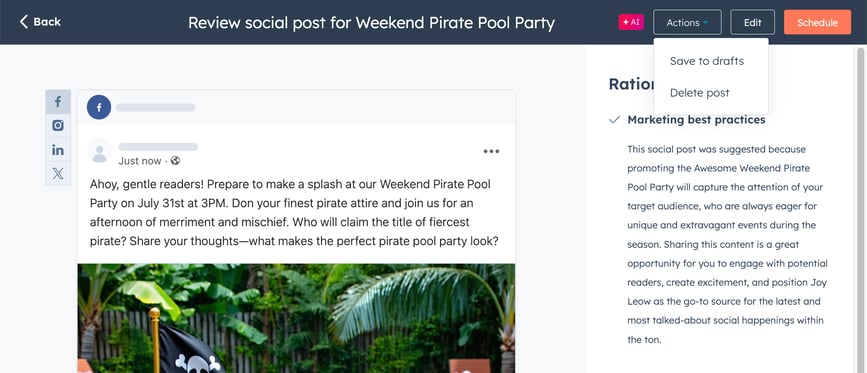
Task: Collapse the Marketing best practices section
Action: point(696,120)
